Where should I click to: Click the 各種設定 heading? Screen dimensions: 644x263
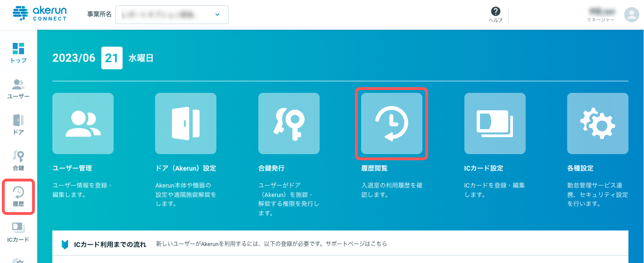[580, 168]
